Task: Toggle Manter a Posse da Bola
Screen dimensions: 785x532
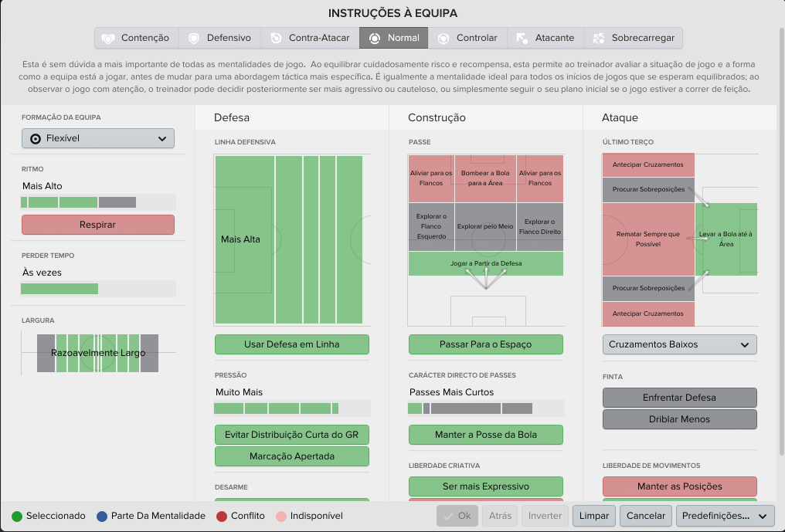Action: [486, 435]
